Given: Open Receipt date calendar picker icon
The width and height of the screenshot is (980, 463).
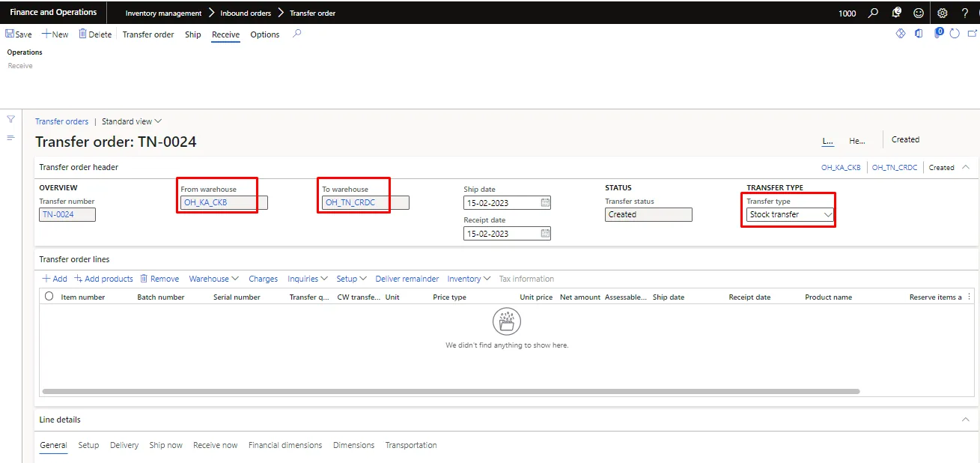Looking at the screenshot, I should pyautogui.click(x=545, y=234).
